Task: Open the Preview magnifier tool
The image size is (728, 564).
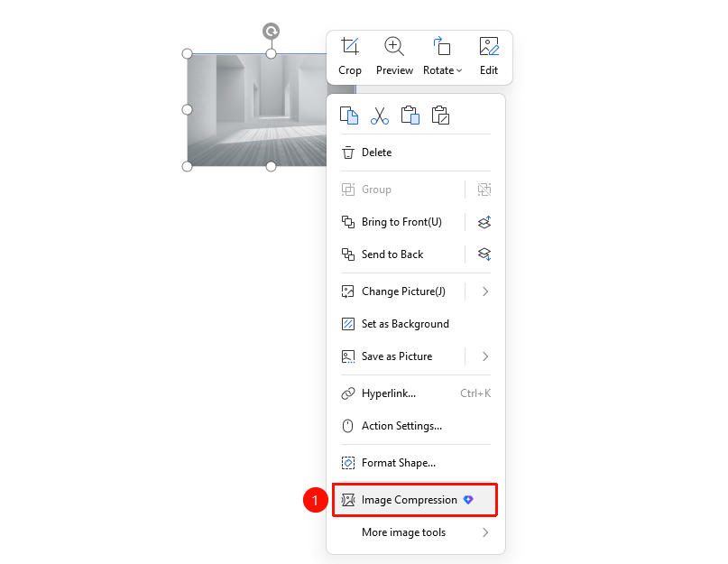Action: coord(394,47)
